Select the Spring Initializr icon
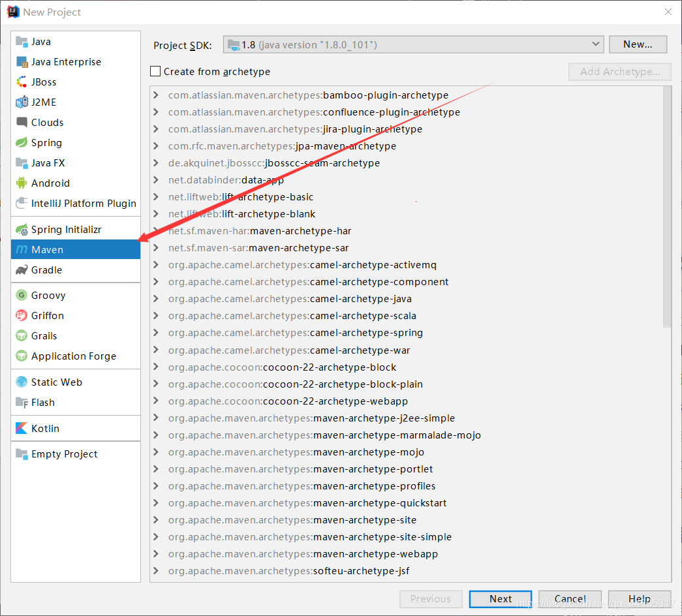This screenshot has width=682, height=616. (x=22, y=230)
